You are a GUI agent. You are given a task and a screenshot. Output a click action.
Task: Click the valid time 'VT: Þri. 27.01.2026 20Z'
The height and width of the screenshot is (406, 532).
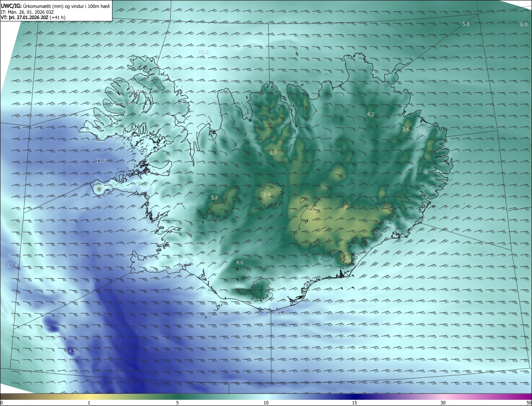point(25,17)
